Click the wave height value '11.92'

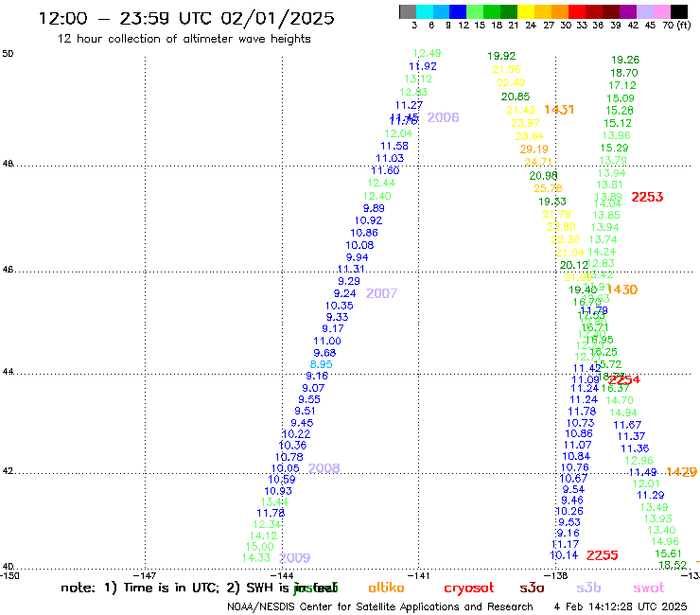[x=423, y=66]
